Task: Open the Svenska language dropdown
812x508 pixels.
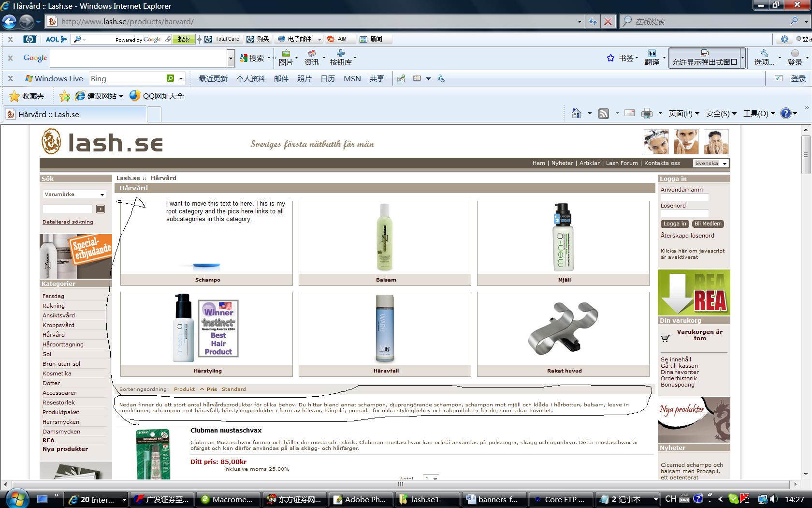Action: tap(710, 164)
